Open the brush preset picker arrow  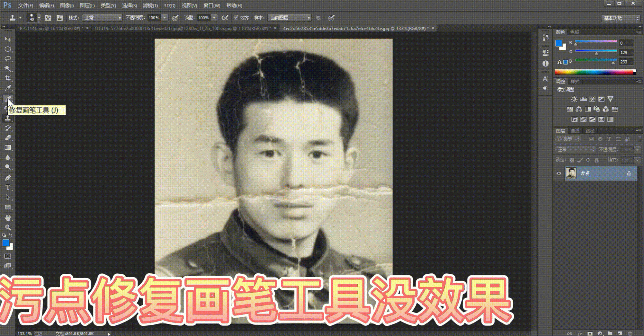point(39,18)
